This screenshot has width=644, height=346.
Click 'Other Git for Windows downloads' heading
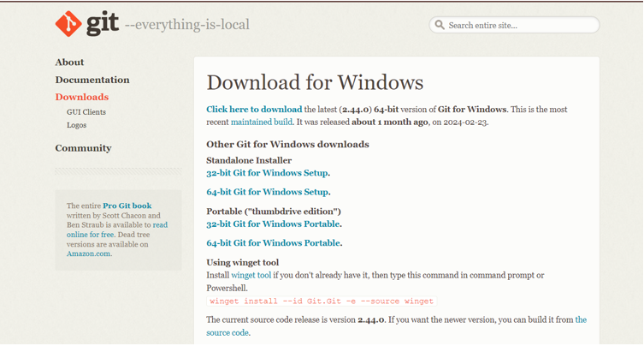click(x=287, y=145)
